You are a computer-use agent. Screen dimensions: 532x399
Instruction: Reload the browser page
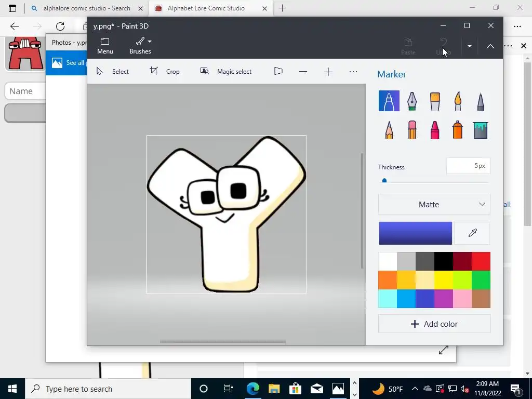(60, 26)
